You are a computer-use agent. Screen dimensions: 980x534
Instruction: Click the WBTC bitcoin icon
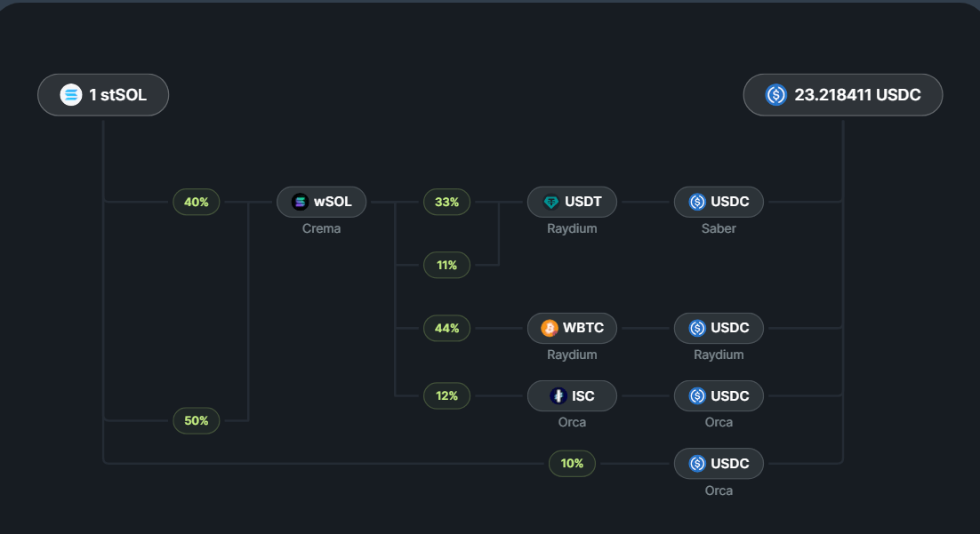[x=550, y=328]
